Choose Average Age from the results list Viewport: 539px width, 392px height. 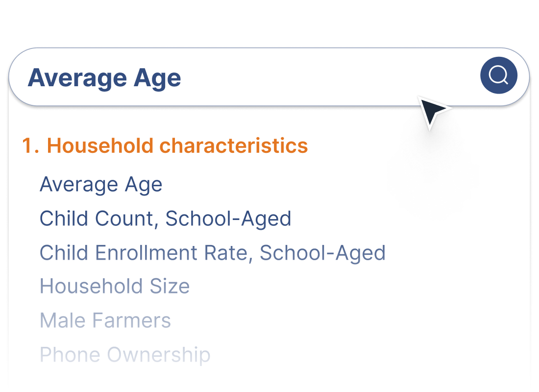101,185
